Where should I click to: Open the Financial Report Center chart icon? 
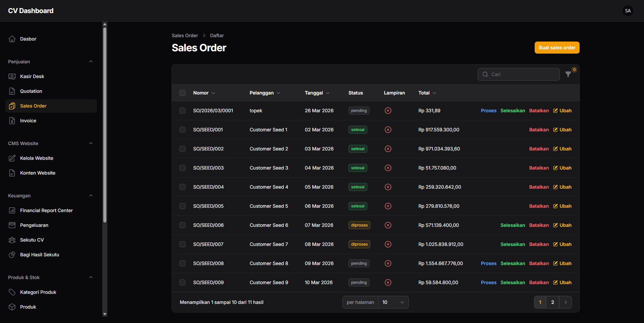tap(12, 210)
